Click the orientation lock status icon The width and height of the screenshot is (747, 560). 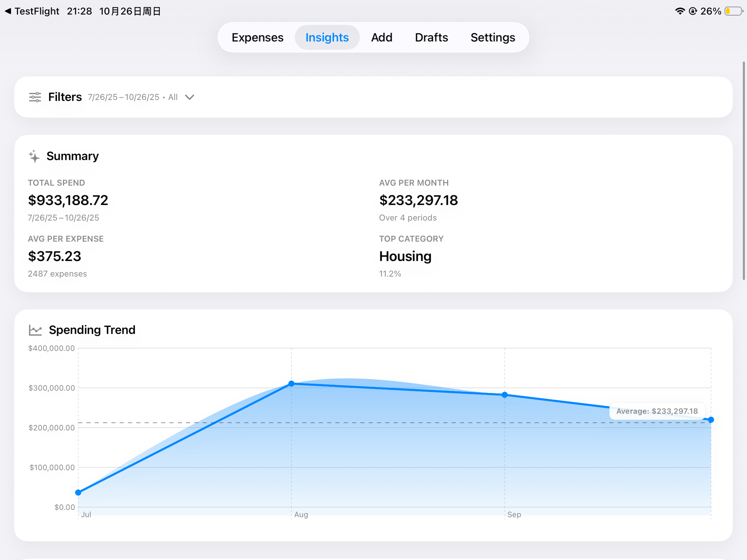point(693,11)
